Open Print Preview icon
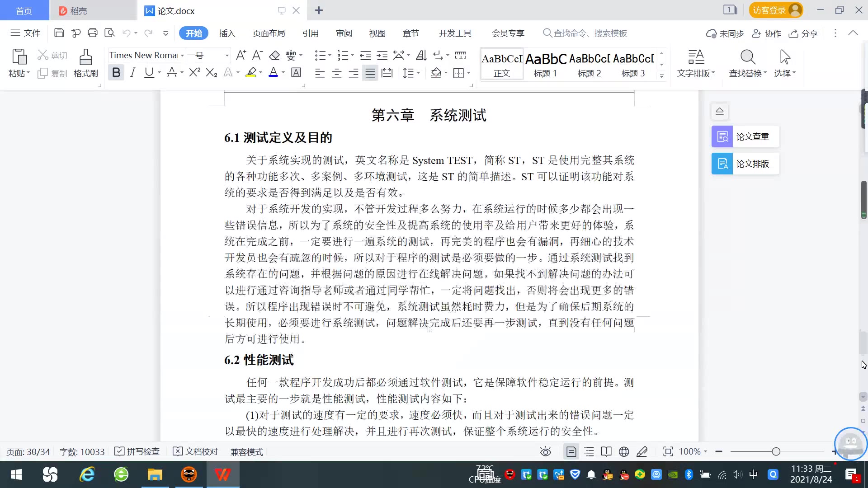The image size is (868, 488). (x=109, y=33)
